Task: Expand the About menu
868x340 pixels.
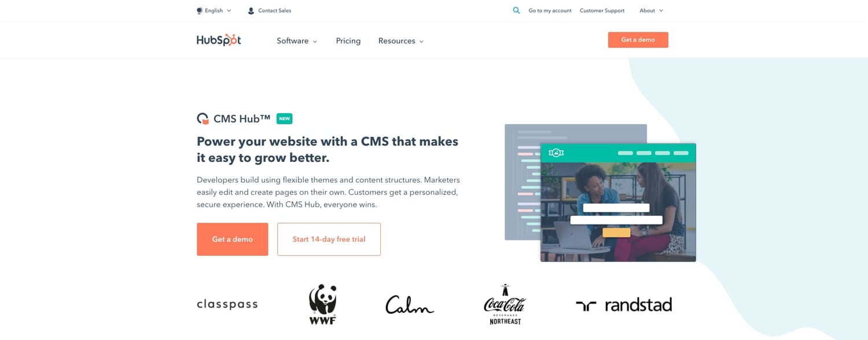Action: 651,10
